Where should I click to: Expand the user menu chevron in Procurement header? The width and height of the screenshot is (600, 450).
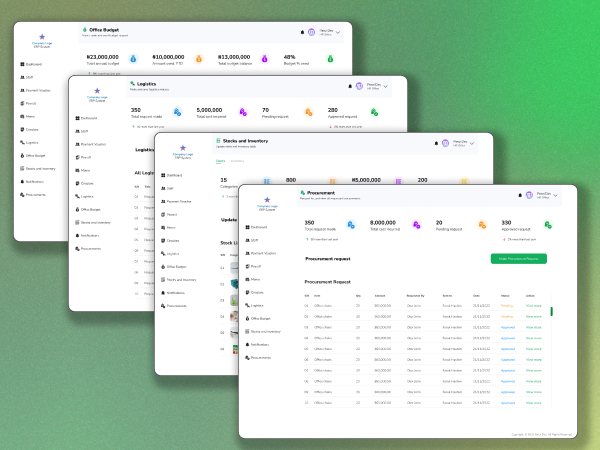coord(555,196)
